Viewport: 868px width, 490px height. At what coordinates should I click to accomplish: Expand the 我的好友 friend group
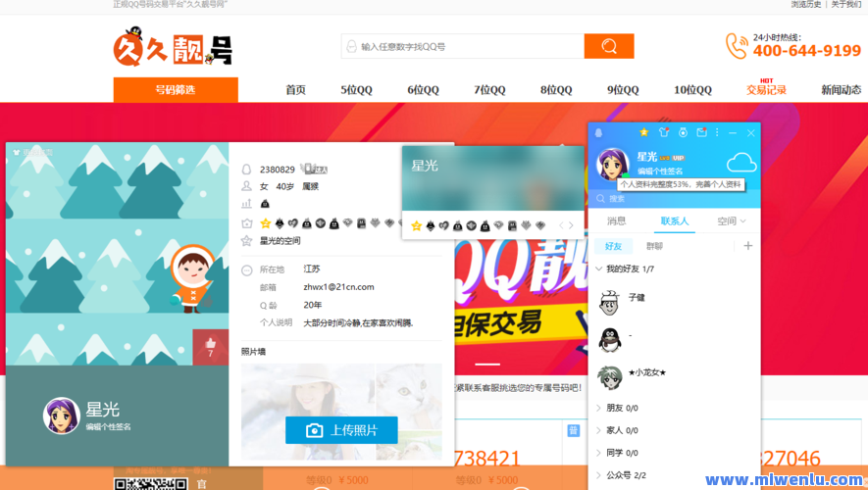pos(628,269)
